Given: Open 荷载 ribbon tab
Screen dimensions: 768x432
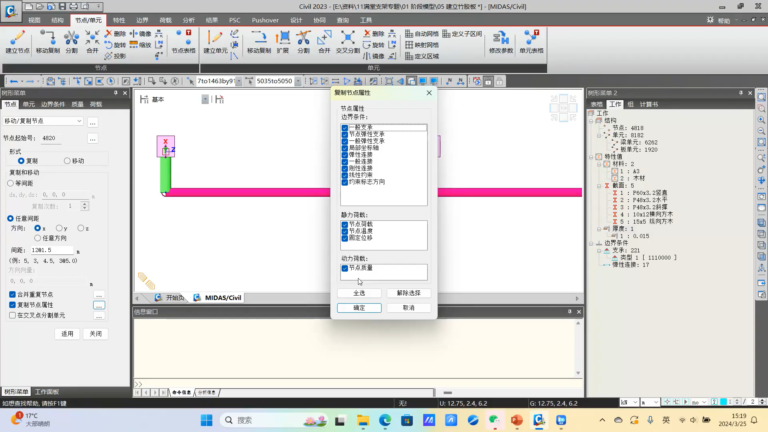Looking at the screenshot, I should tap(165, 20).
